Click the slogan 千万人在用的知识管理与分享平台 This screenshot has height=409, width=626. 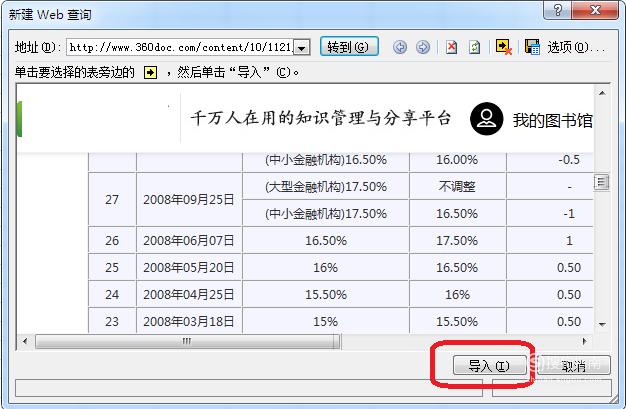pos(321,118)
